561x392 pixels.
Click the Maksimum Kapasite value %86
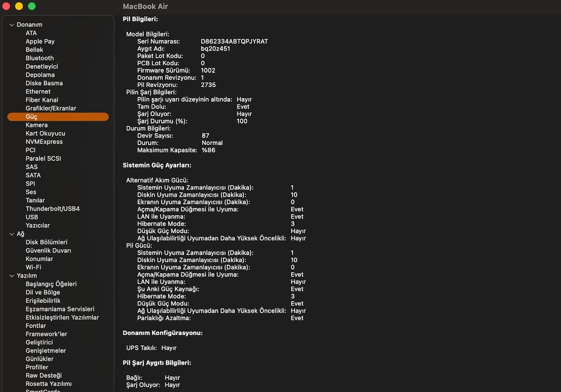coord(209,150)
